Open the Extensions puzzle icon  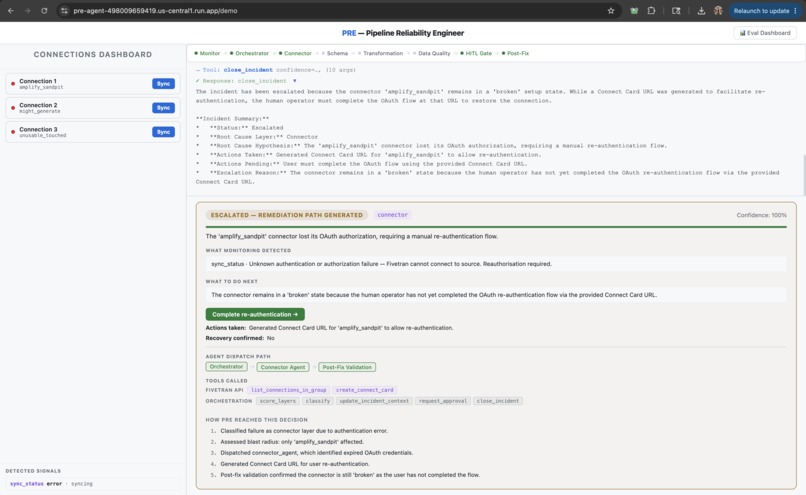(651, 11)
